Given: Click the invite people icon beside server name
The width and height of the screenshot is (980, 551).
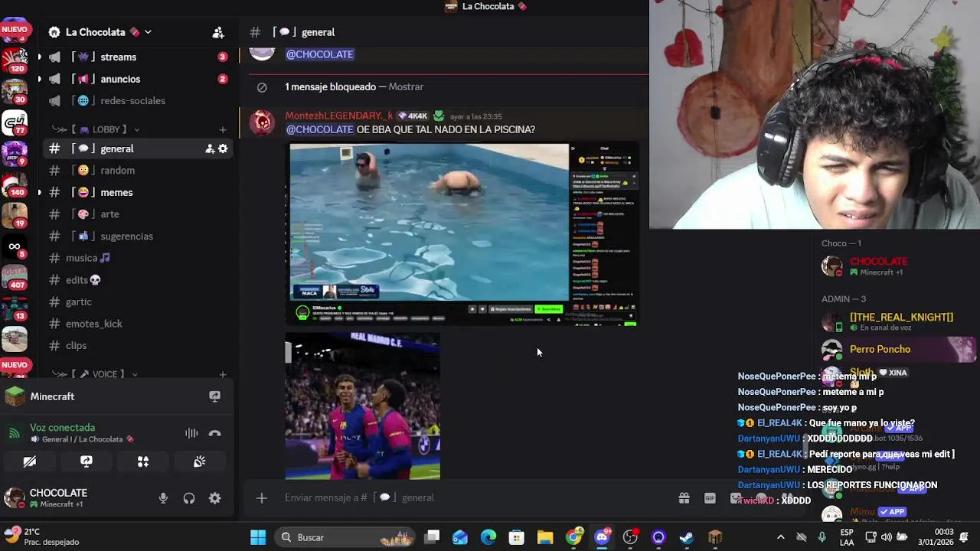Looking at the screenshot, I should pyautogui.click(x=218, y=32).
